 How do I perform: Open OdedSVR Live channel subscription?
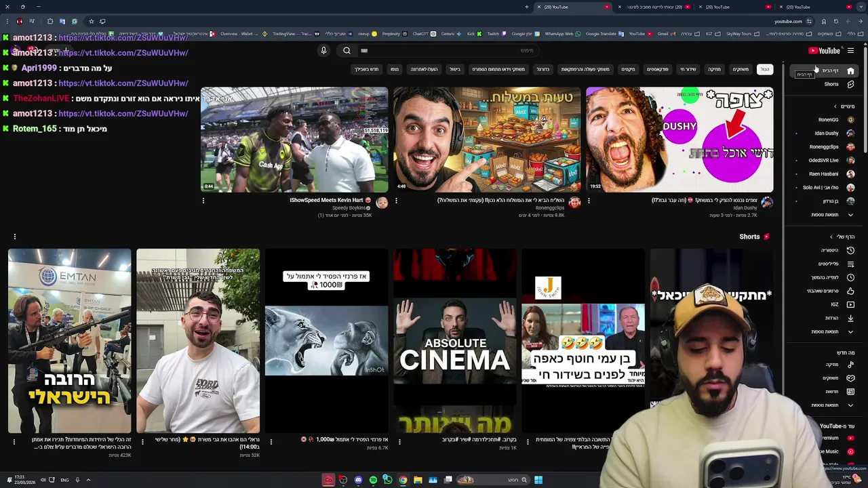(824, 161)
